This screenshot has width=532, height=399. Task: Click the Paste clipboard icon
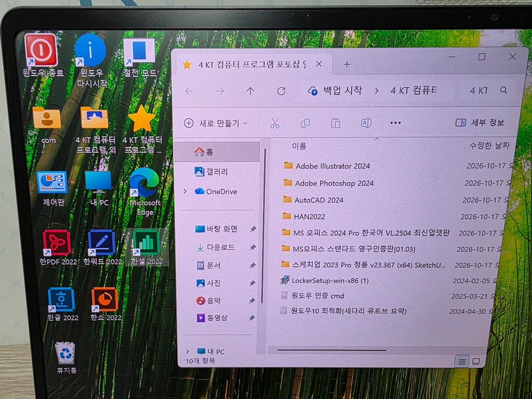336,123
